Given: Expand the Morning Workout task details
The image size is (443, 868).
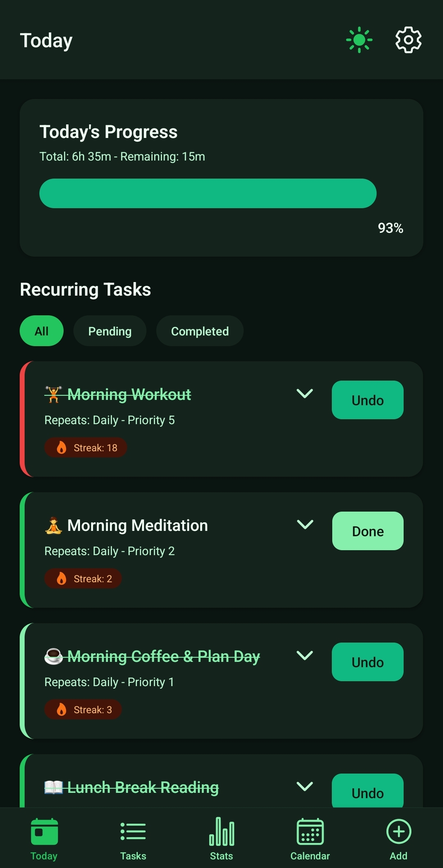Looking at the screenshot, I should (x=305, y=394).
